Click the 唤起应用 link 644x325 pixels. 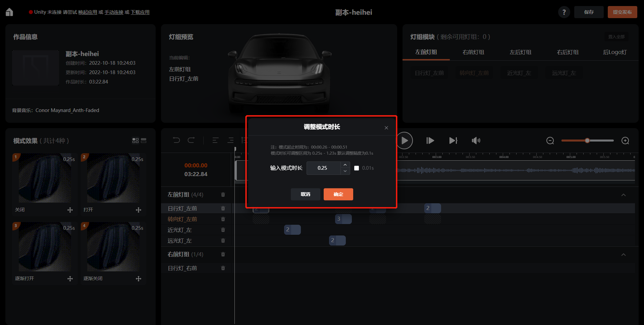point(88,12)
